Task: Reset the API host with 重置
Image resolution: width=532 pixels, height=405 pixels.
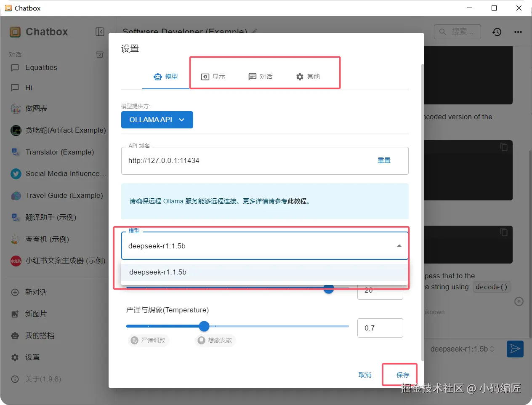Action: tap(384, 160)
